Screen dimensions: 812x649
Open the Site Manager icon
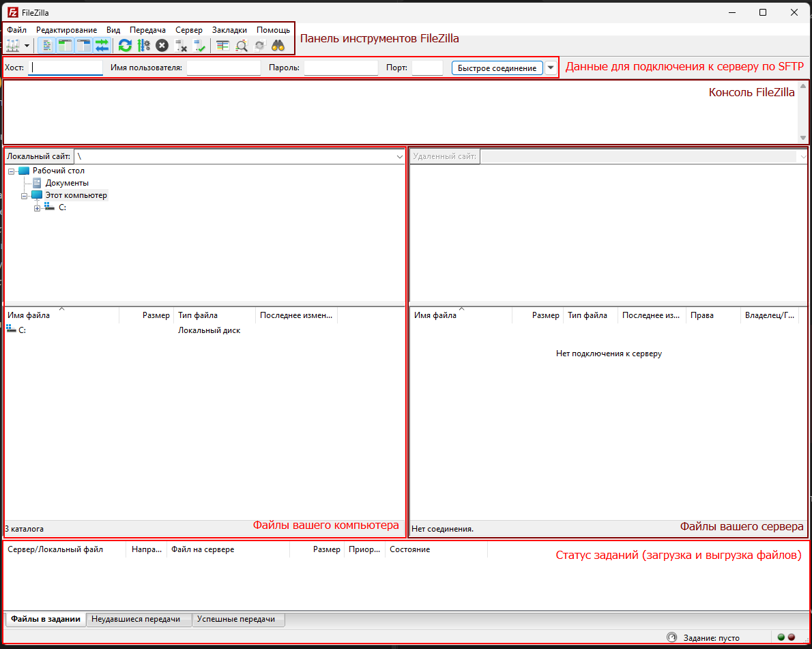13,46
